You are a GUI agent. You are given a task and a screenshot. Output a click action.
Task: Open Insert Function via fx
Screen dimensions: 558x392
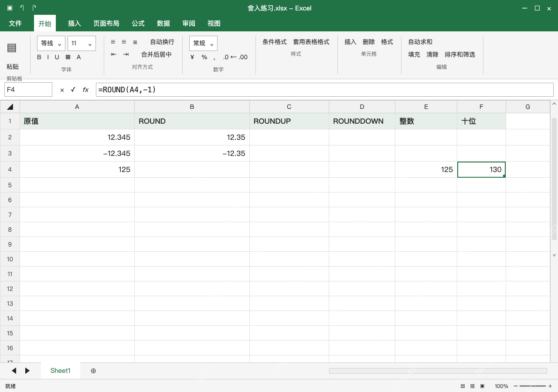tap(85, 90)
